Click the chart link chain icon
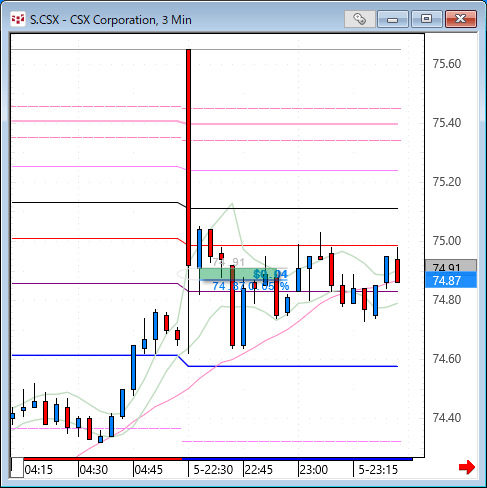The image size is (487, 488). point(359,19)
